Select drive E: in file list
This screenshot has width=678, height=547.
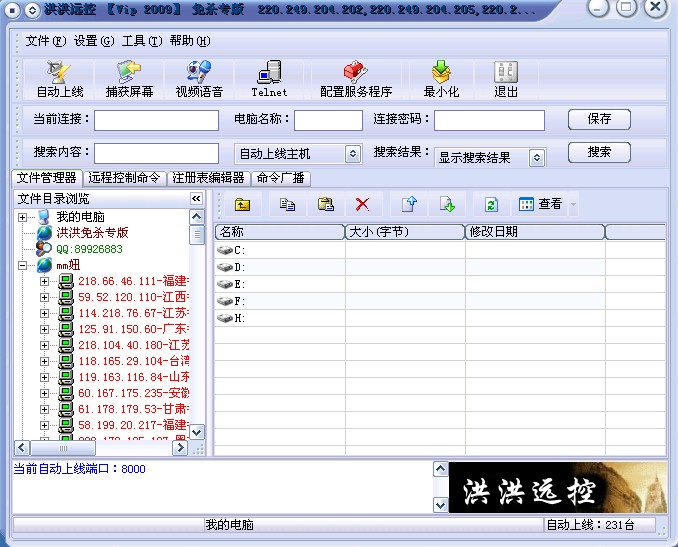tap(231, 284)
